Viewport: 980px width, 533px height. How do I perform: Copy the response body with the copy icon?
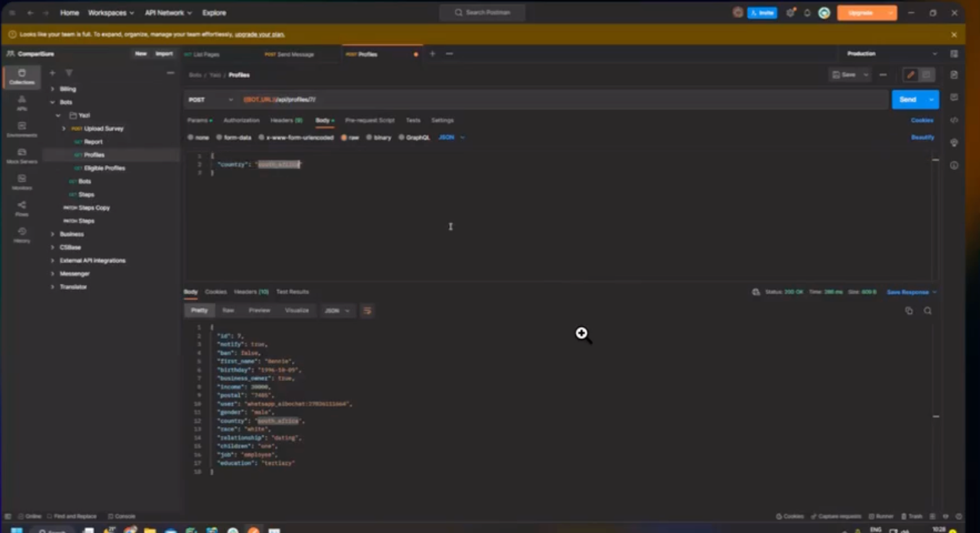(x=909, y=311)
